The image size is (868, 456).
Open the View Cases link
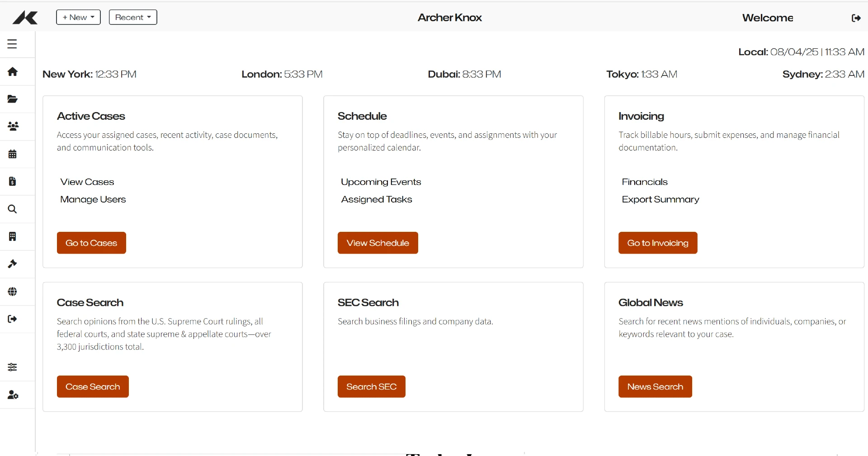tap(87, 182)
